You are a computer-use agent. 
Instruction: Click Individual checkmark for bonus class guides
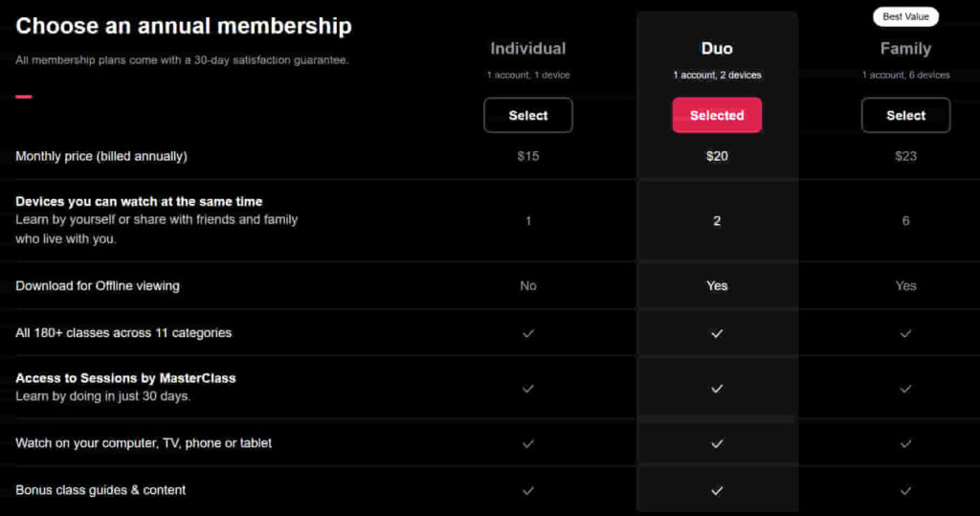528,491
